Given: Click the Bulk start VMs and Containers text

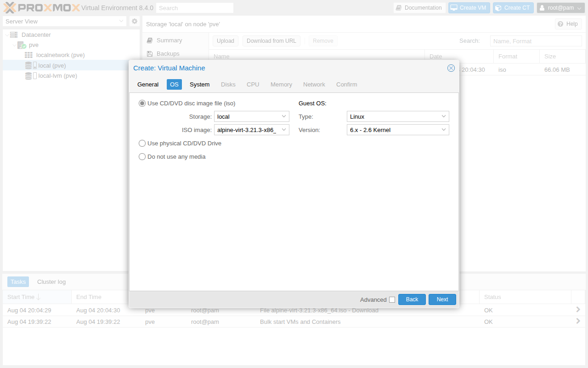Looking at the screenshot, I should coord(300,322).
